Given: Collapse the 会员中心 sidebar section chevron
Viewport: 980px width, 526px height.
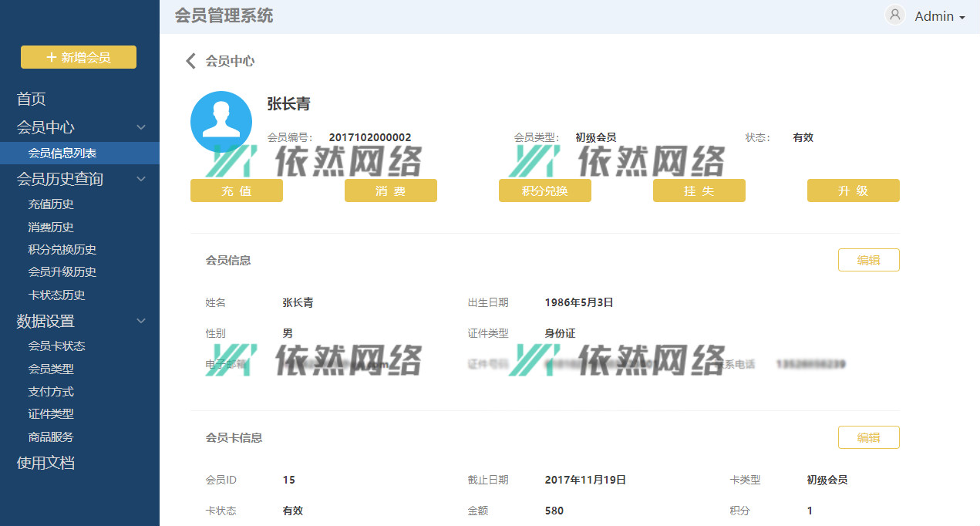Looking at the screenshot, I should click(x=141, y=127).
